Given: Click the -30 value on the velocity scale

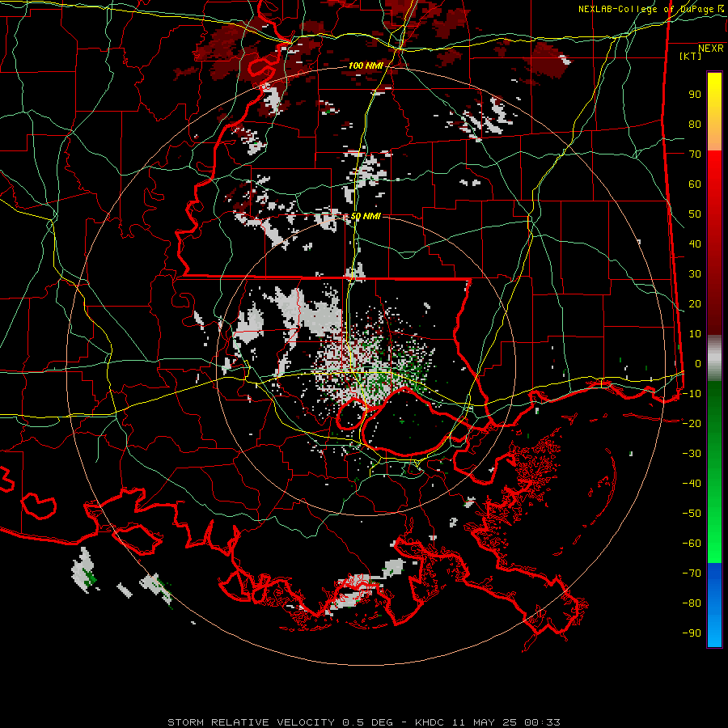Looking at the screenshot, I should [692, 454].
